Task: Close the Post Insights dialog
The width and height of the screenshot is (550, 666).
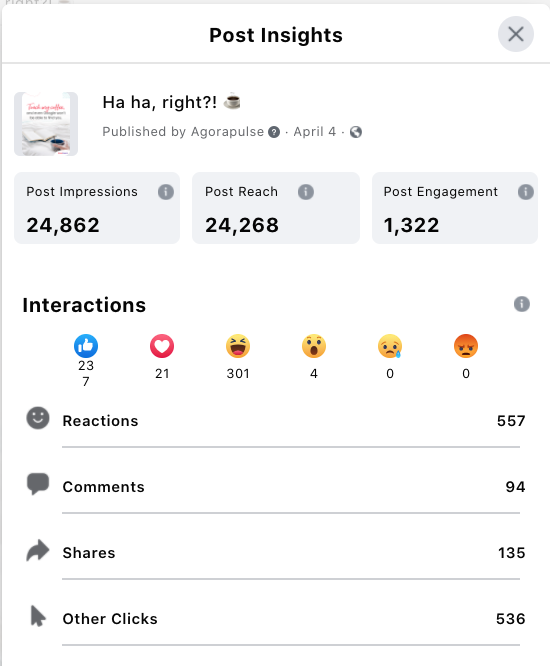Action: click(x=516, y=34)
